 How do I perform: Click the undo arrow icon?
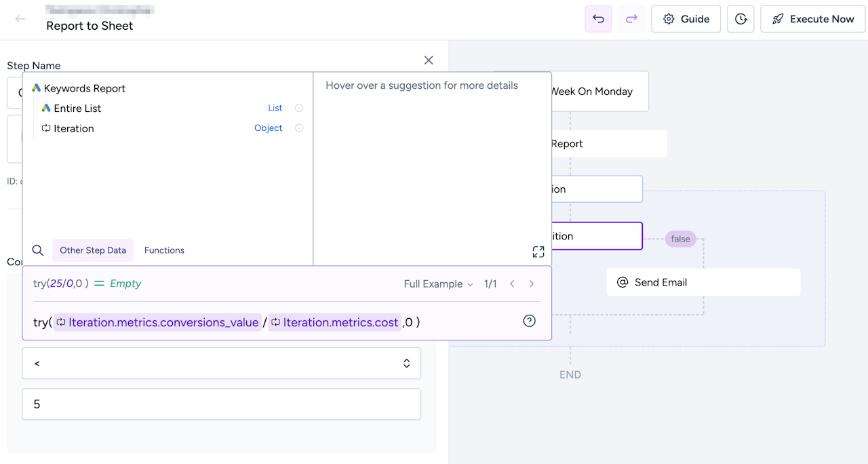pos(598,19)
